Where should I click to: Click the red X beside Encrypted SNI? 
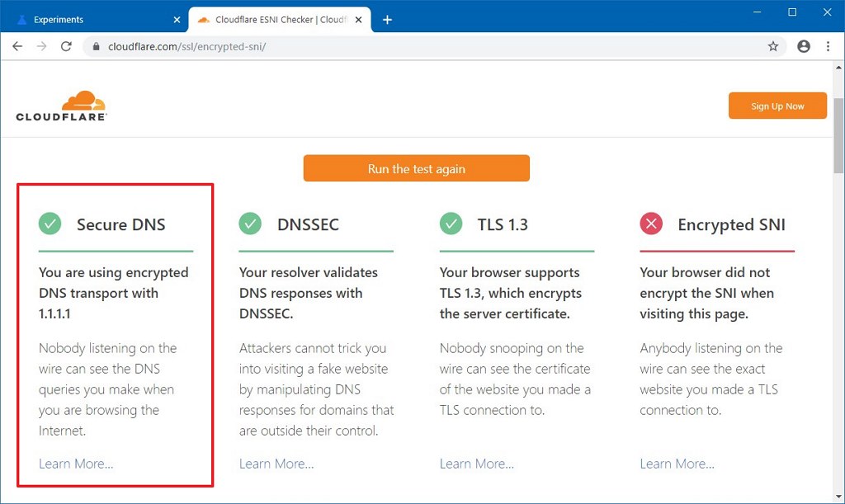click(651, 224)
